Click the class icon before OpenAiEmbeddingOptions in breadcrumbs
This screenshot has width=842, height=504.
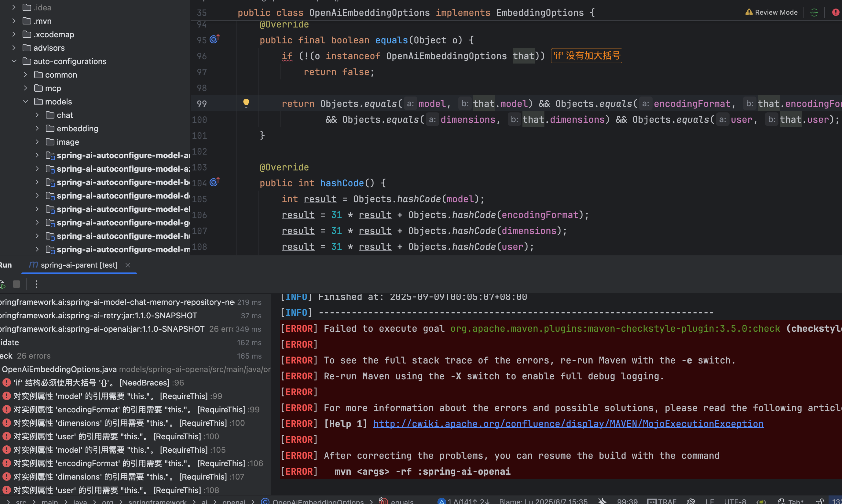[x=265, y=501]
